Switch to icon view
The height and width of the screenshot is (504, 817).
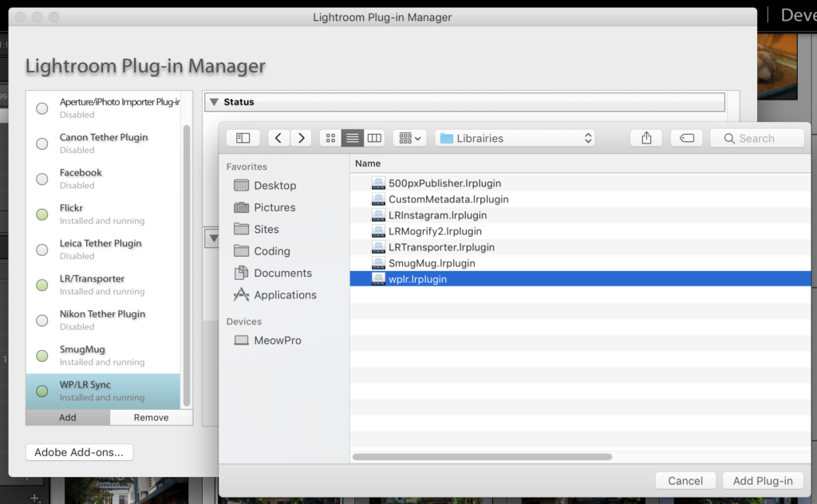pos(330,138)
